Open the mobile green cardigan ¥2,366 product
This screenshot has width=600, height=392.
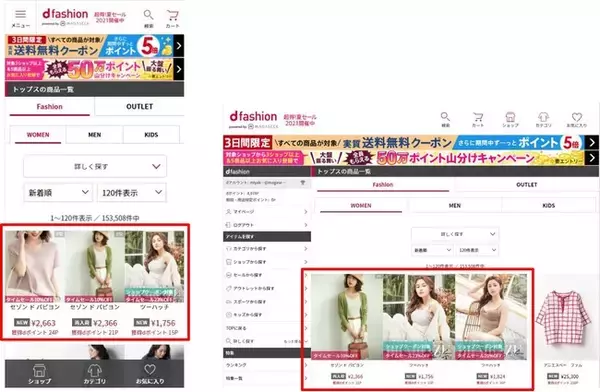(x=95, y=283)
